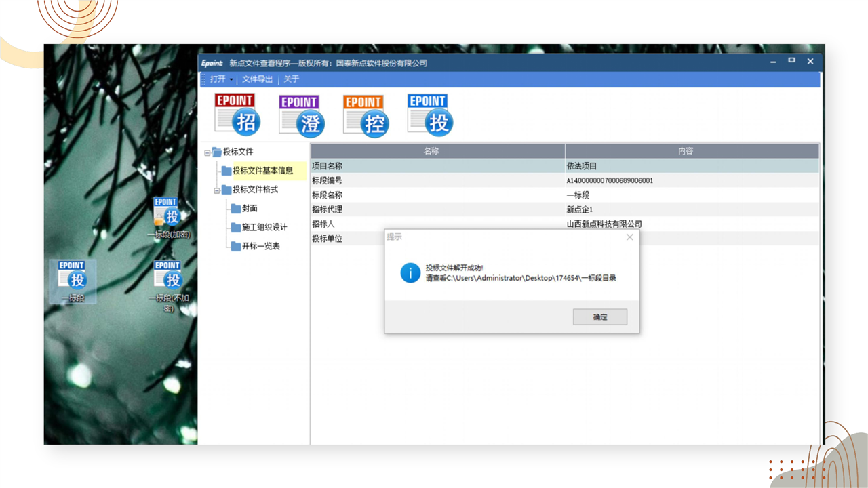Select the 封面 tree item
This screenshot has width=868, height=488.
click(249, 209)
